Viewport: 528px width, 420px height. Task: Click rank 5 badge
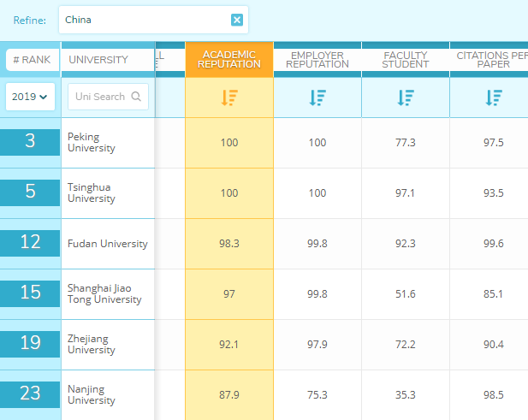pos(30,192)
